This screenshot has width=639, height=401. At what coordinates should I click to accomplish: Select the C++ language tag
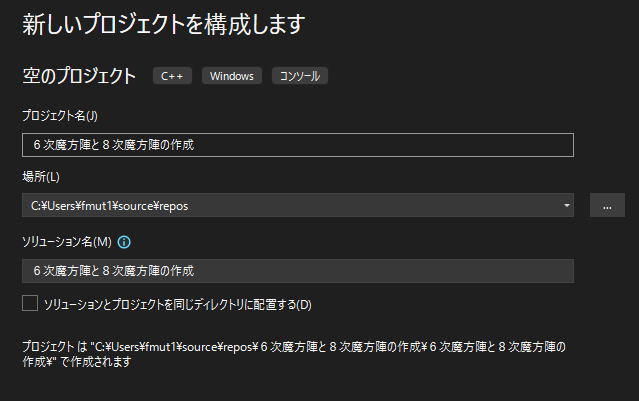click(x=171, y=76)
